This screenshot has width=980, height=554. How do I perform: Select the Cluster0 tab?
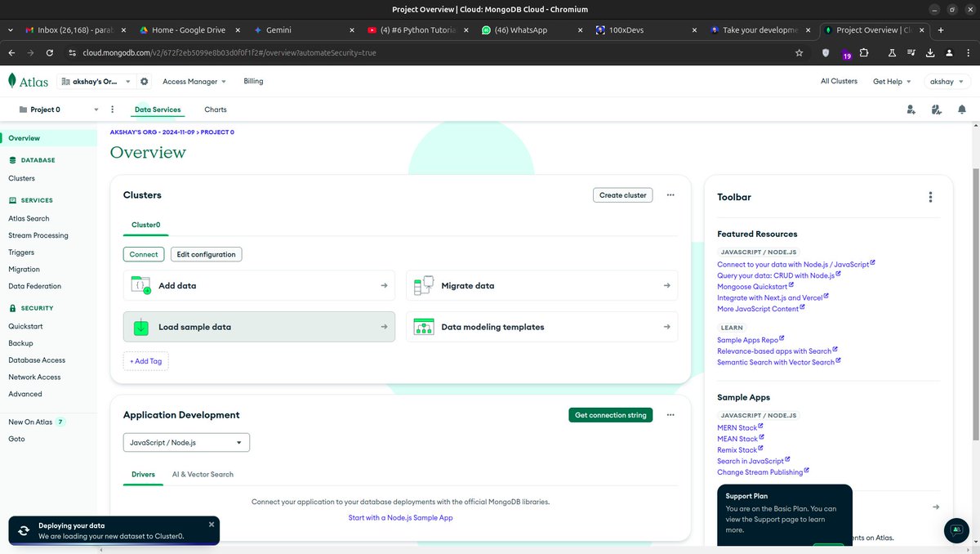146,224
